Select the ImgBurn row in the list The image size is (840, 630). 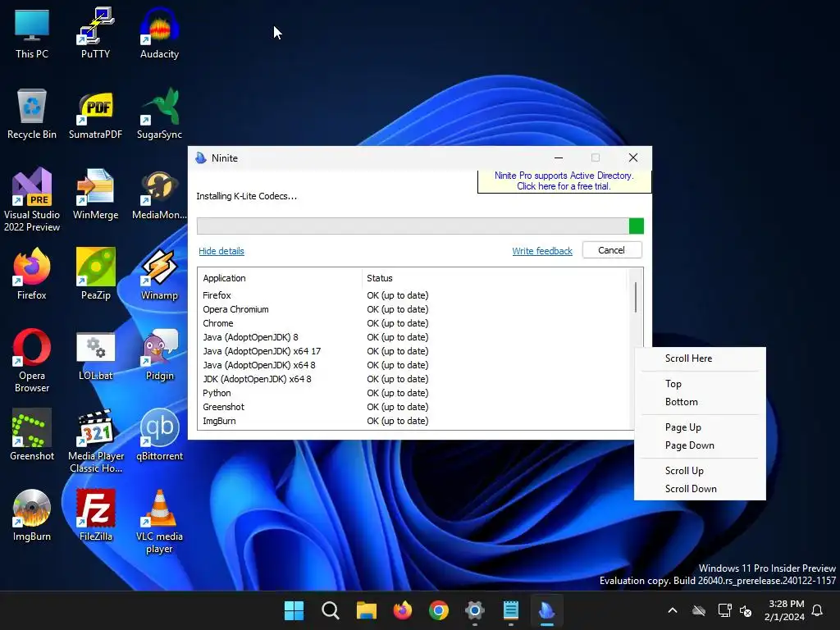click(x=413, y=421)
